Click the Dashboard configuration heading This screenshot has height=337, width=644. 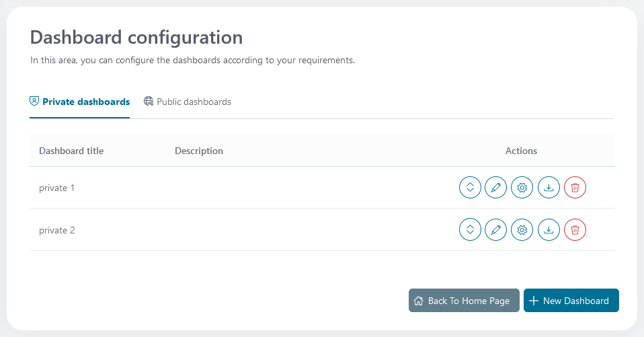pyautogui.click(x=136, y=37)
